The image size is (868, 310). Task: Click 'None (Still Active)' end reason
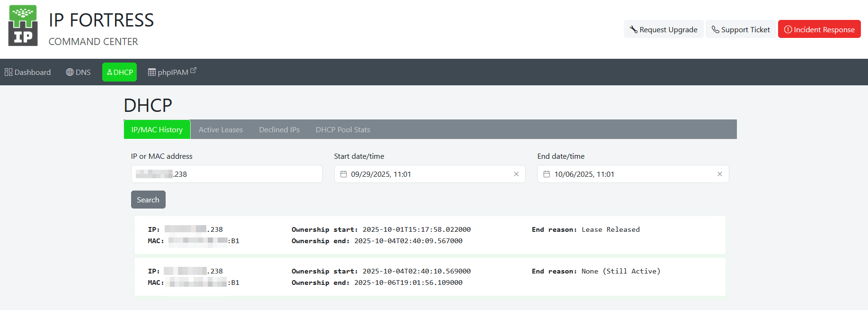click(x=621, y=271)
